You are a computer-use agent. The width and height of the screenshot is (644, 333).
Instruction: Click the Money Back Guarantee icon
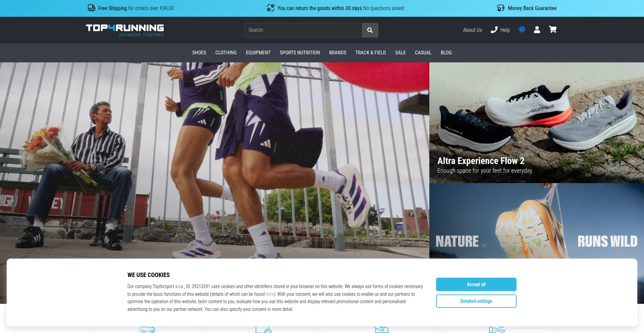(500, 8)
